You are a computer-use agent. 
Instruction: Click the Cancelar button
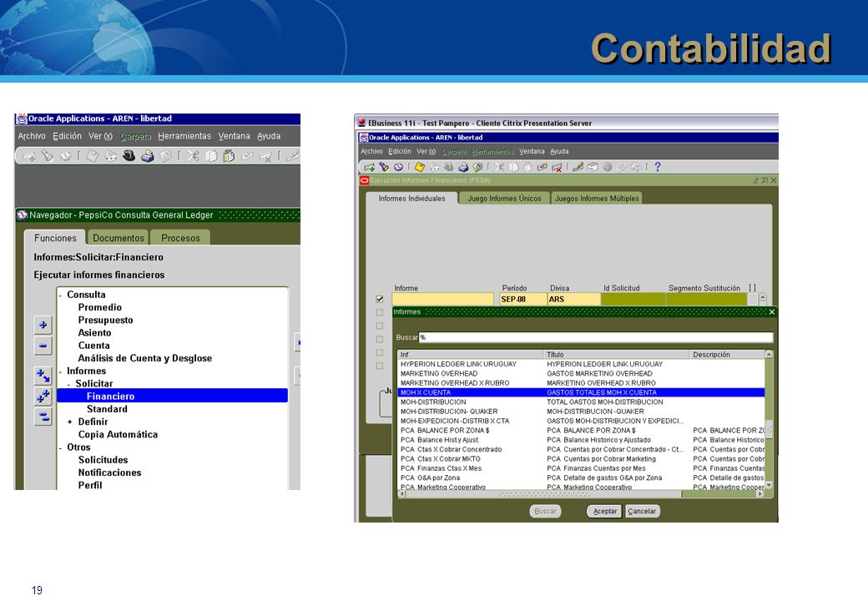tap(642, 512)
